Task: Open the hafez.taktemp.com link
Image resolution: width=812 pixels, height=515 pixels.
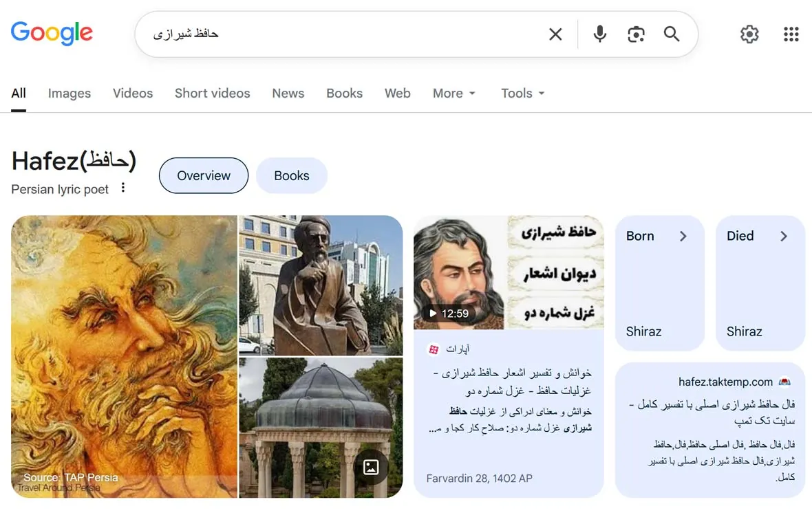Action: (x=725, y=382)
